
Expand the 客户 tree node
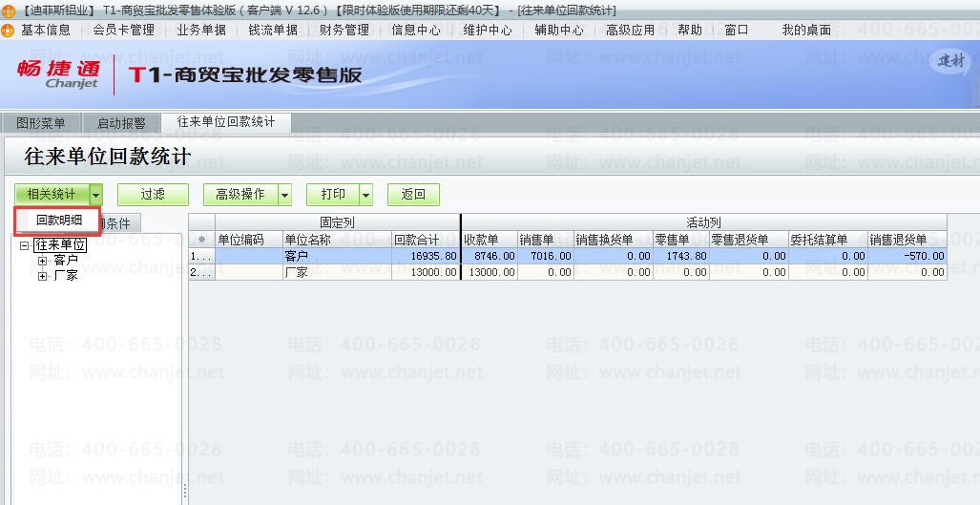tap(43, 261)
